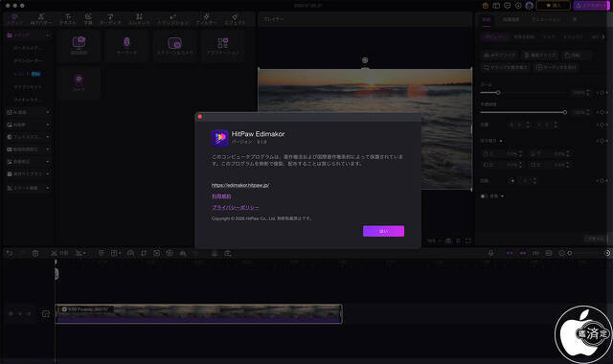This screenshot has width=613, height=364.
Task: Close the HitPaw Edimakor About dialog
Action: point(200,117)
